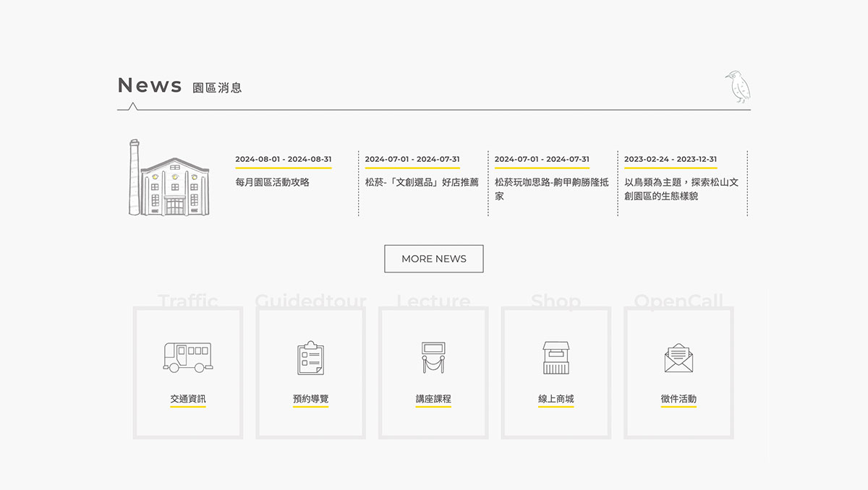The height and width of the screenshot is (490, 868).
Task: Open the envelope icon above 徵件活動
Action: click(678, 356)
